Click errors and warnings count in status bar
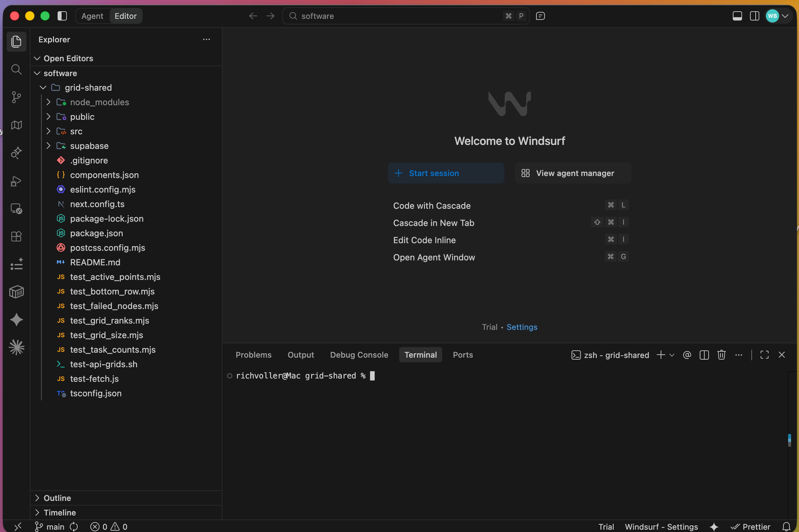Screen dimensions: 799x532 [x=109, y=527]
